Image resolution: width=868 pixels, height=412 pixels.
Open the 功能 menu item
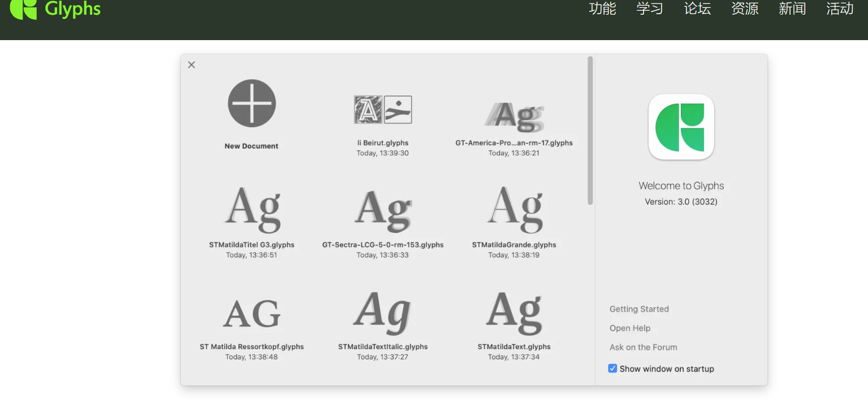click(x=602, y=8)
